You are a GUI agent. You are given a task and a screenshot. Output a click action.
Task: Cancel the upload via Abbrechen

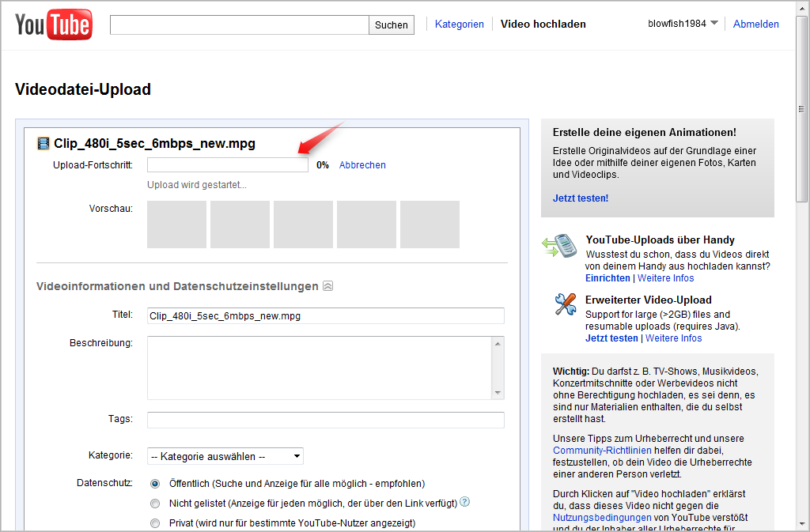(362, 164)
